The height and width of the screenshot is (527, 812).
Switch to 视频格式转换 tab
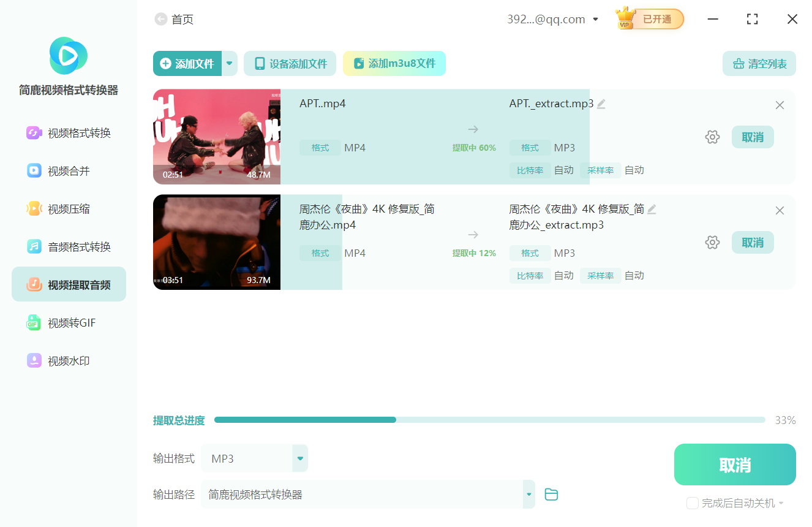coord(69,133)
